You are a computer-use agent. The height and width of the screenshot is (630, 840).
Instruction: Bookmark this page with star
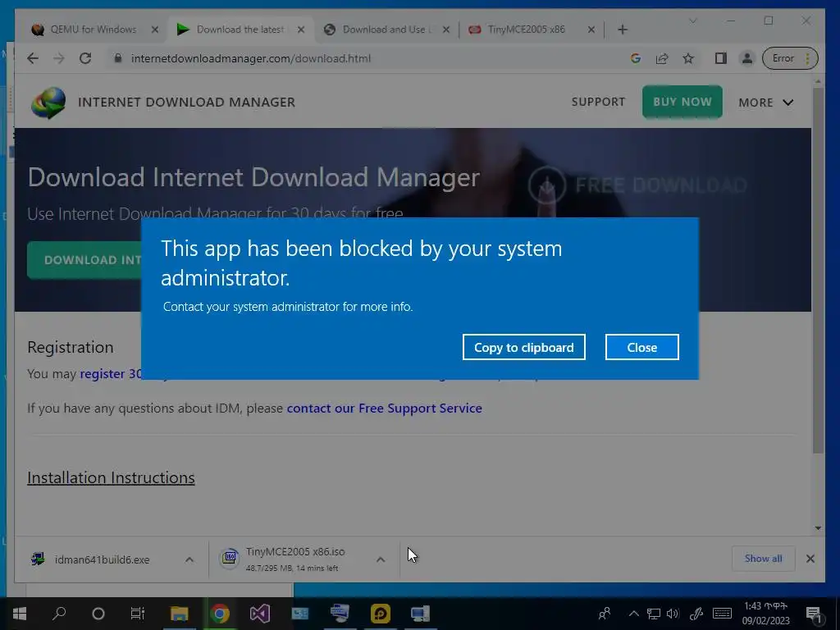[688, 58]
